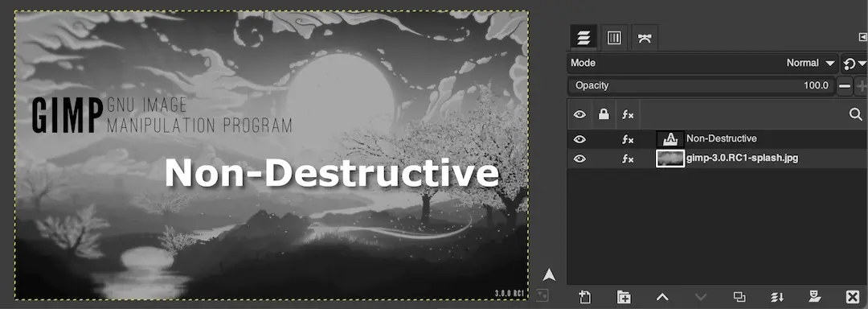Hide the Non-Destructive text layer
The height and width of the screenshot is (309, 868).
(579, 139)
